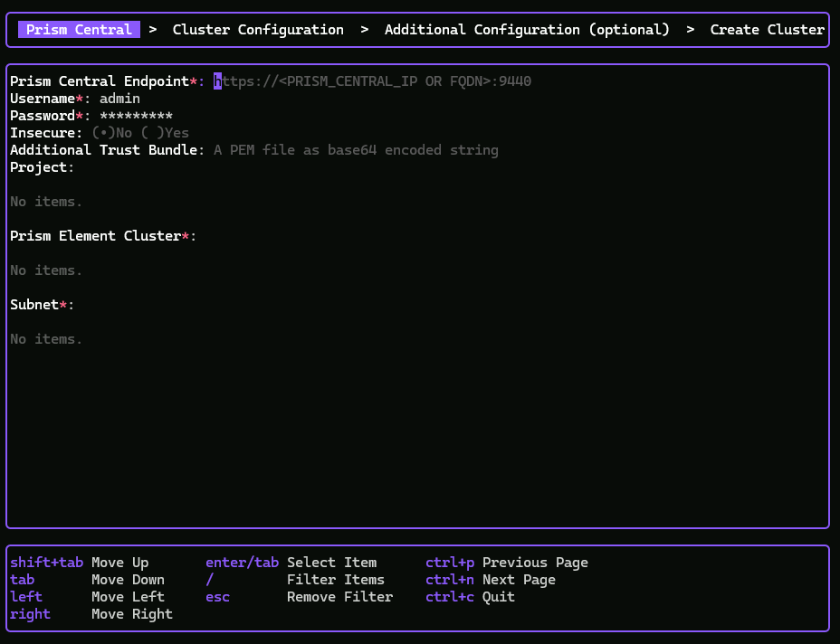Click the Username field containing admin
This screenshot has width=840, height=644.
[120, 99]
